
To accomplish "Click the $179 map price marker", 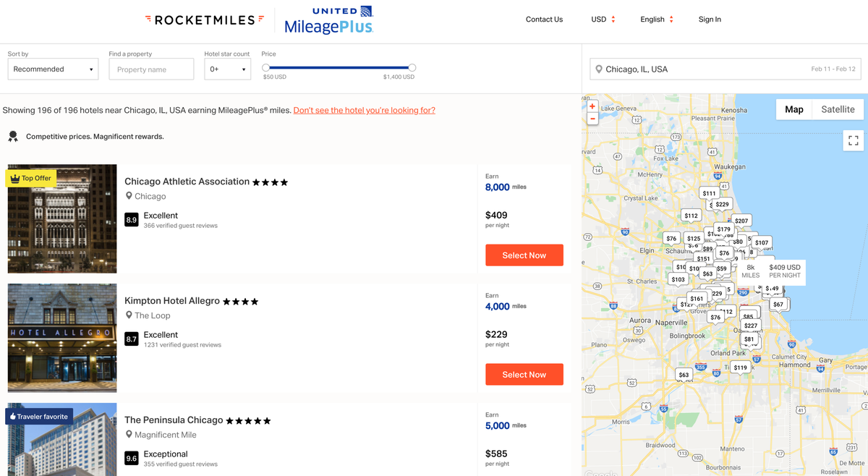I will pyautogui.click(x=724, y=229).
